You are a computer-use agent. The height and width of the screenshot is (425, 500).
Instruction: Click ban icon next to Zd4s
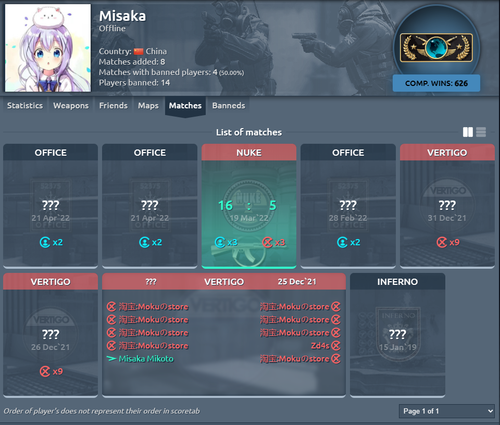point(336,345)
